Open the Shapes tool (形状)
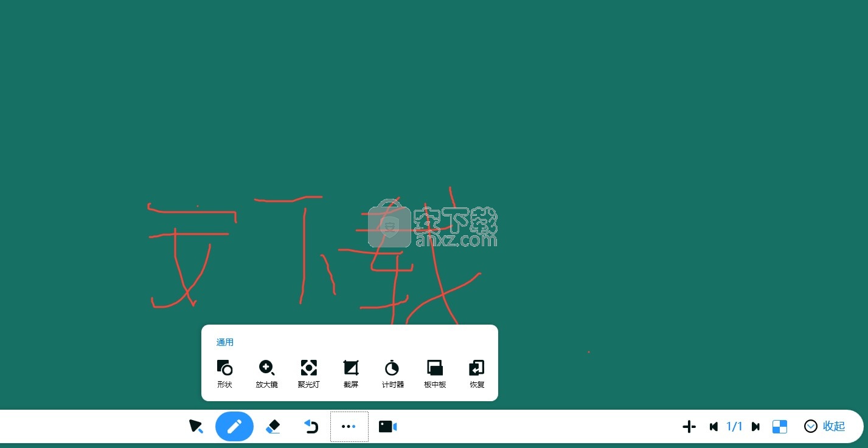Viewport: 868px width, 448px height. click(224, 373)
